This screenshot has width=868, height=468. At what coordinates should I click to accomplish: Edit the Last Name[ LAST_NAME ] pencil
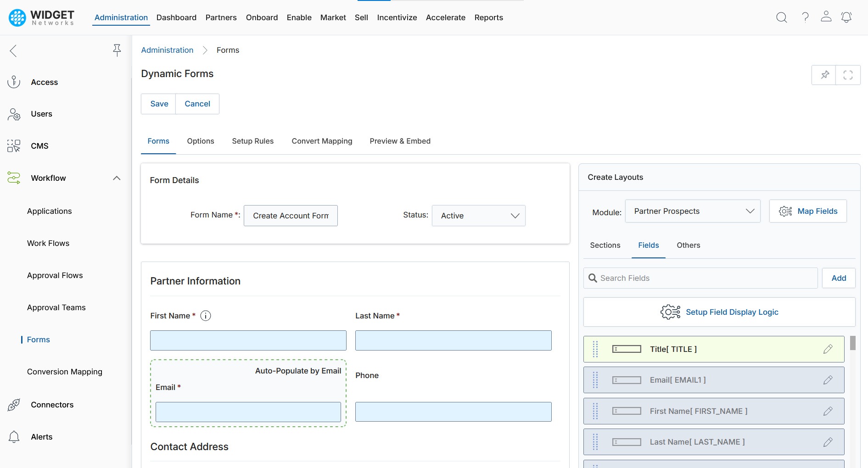tap(828, 442)
